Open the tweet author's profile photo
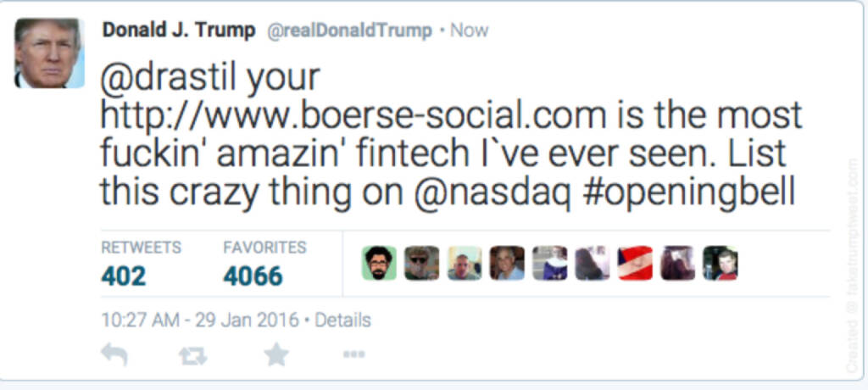This screenshot has width=868, height=390. tap(49, 53)
